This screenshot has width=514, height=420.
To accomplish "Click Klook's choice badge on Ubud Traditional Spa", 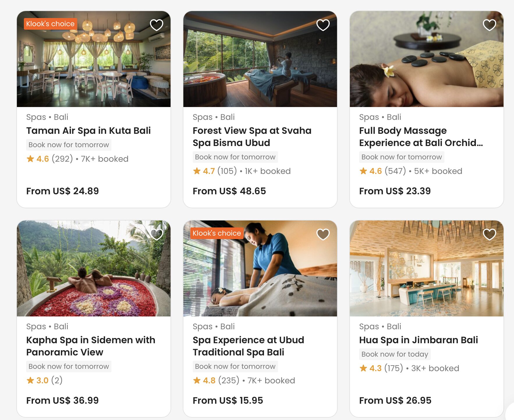I will [x=217, y=233].
